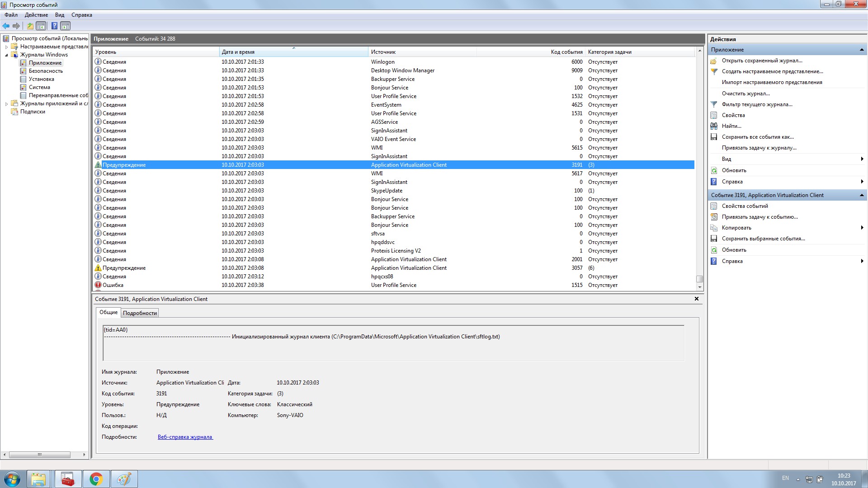Click the Find (Найти) binoculars icon

[x=714, y=126]
